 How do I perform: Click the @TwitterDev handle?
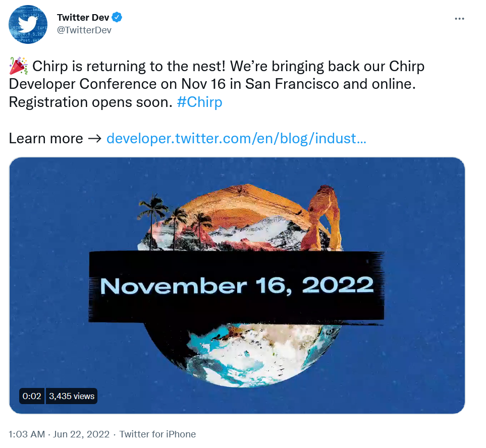click(84, 30)
